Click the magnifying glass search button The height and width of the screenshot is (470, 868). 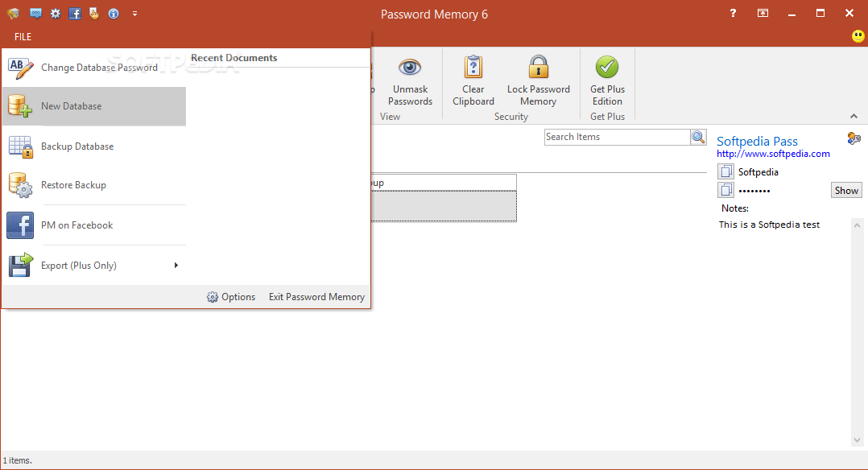coord(698,137)
